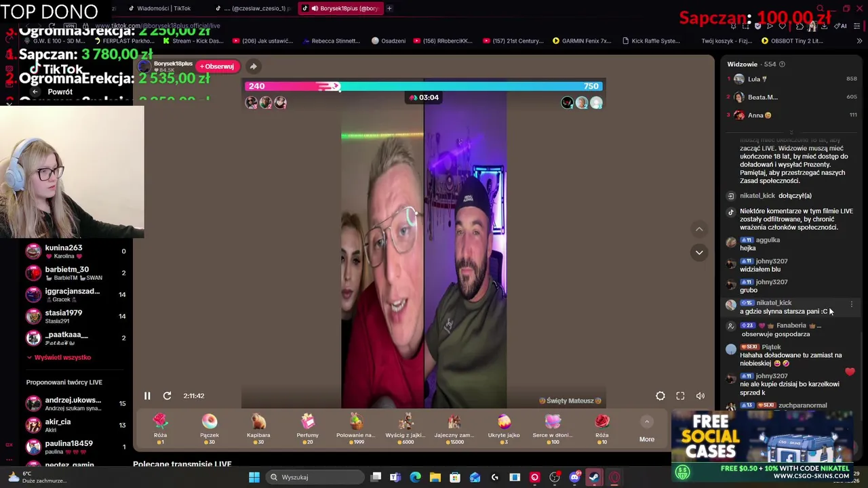This screenshot has height=488, width=868.
Task: Open suggested creator andrzej.ukows...
Action: (x=75, y=404)
